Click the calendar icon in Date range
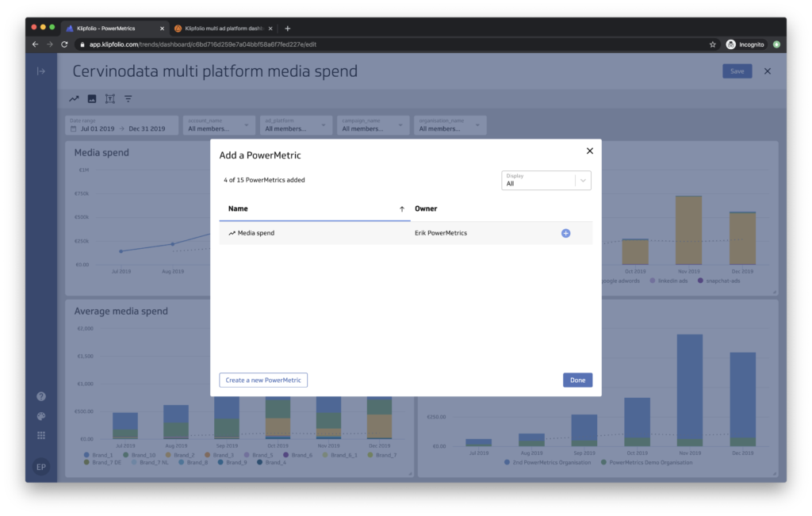The width and height of the screenshot is (812, 516). 73,129
